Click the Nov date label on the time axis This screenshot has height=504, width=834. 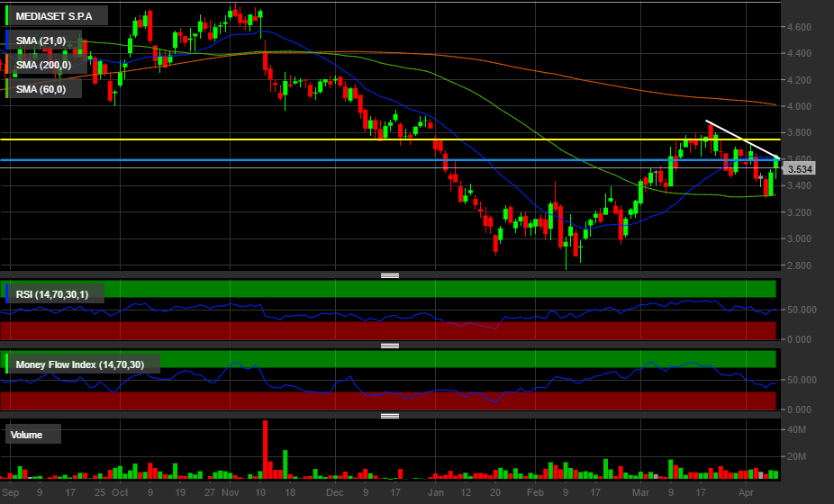click(x=231, y=492)
